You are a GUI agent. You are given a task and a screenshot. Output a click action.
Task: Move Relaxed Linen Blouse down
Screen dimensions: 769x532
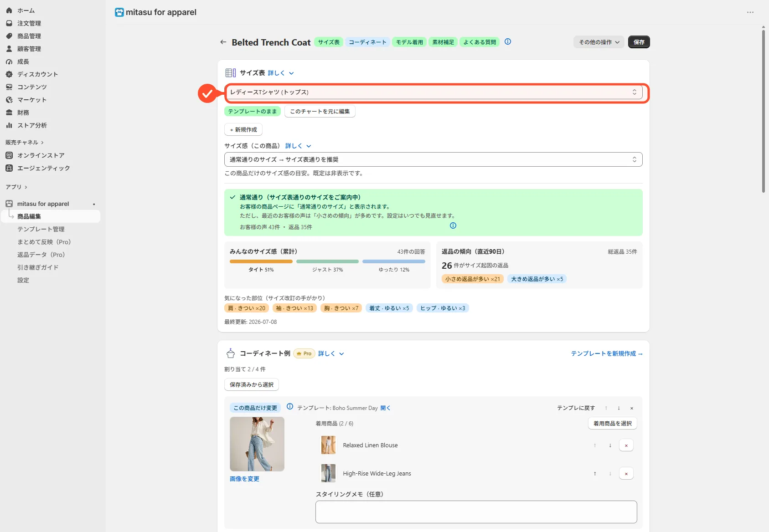[x=610, y=445]
